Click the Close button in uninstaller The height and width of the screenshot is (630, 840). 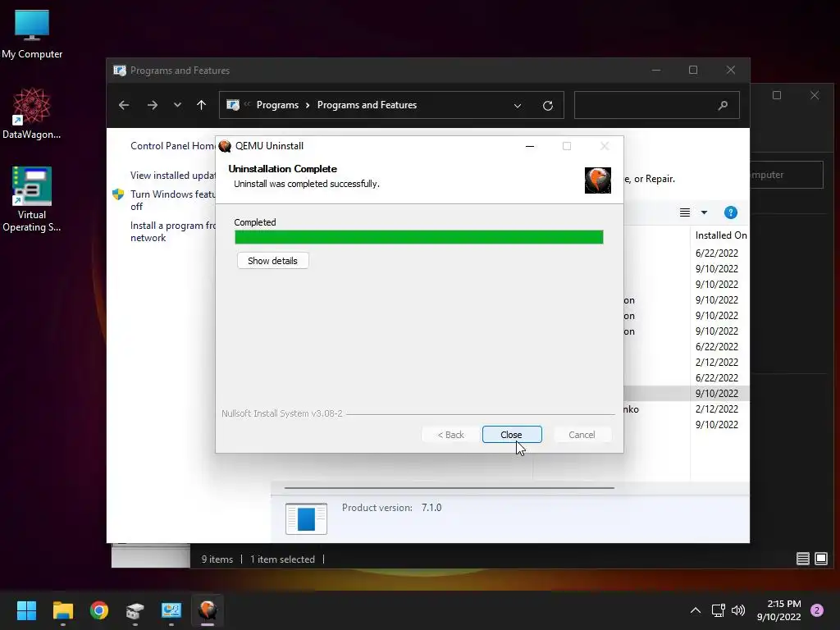tap(512, 435)
